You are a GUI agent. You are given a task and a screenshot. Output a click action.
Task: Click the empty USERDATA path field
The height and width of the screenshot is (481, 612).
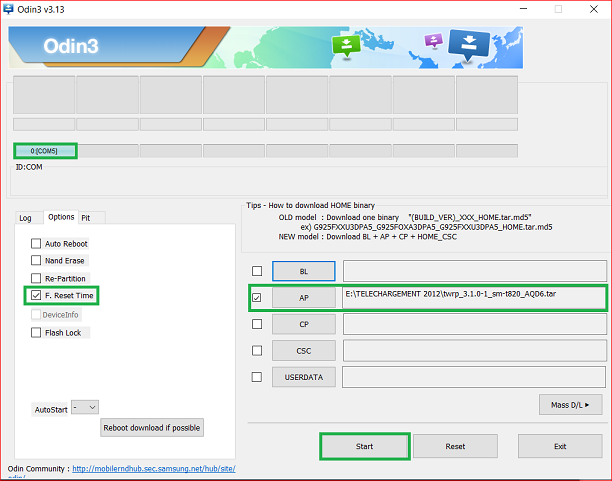[474, 377]
